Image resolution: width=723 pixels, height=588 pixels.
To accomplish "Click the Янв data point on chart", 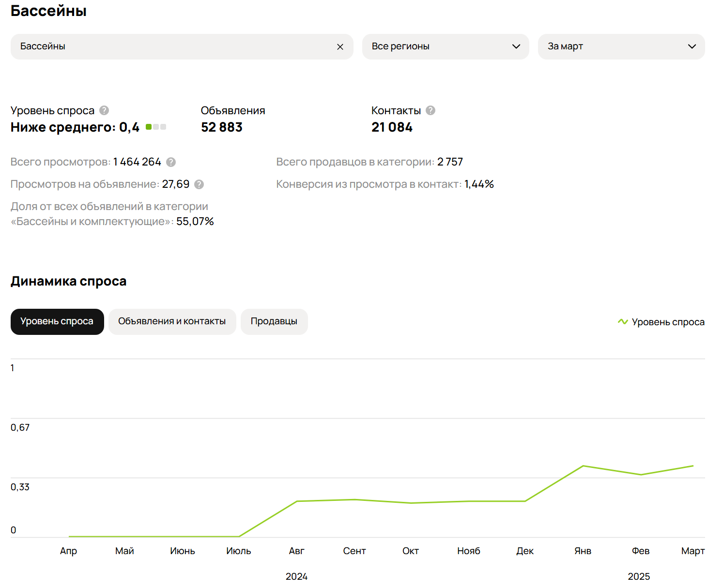I will (583, 466).
